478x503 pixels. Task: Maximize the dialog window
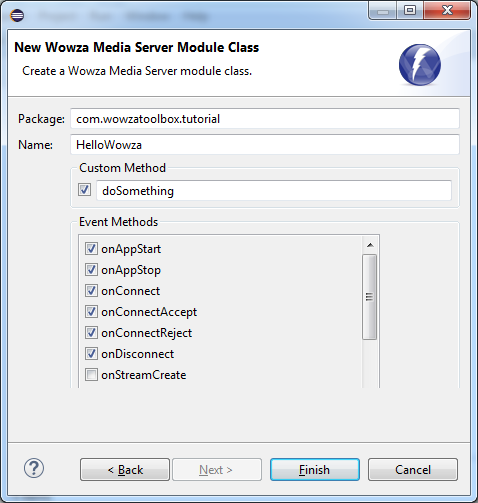coord(410,10)
